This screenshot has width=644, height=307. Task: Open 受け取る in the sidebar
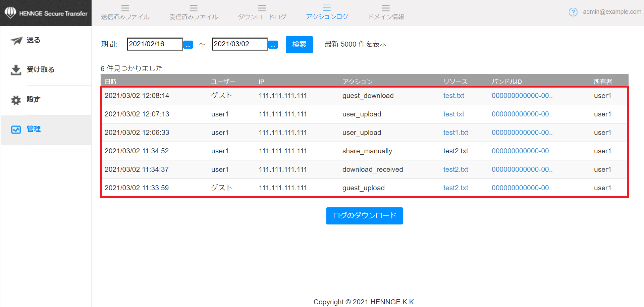(x=41, y=69)
